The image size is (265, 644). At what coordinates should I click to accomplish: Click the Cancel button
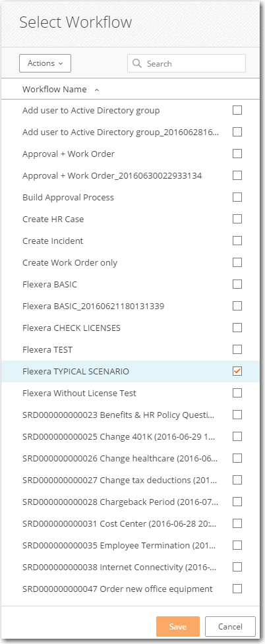tap(230, 627)
